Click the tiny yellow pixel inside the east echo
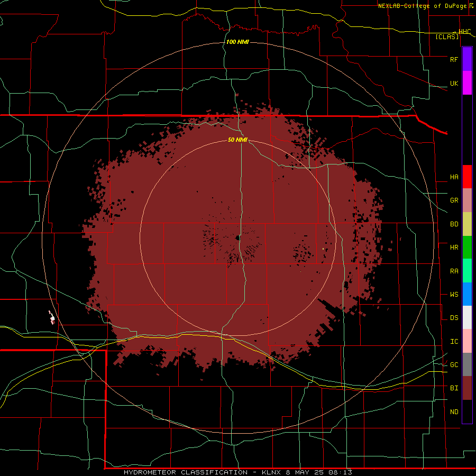476x476 pixels. (323, 249)
